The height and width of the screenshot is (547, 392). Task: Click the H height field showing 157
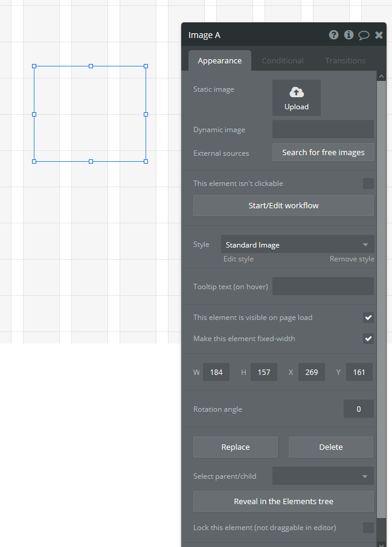(264, 373)
